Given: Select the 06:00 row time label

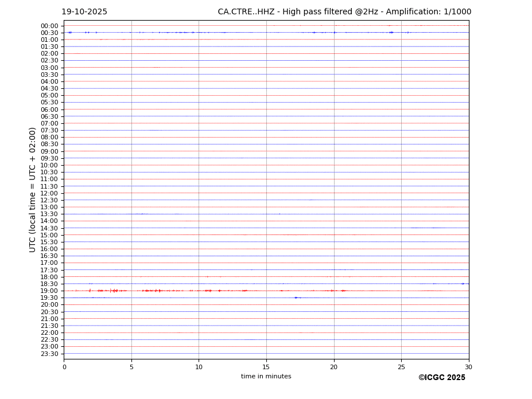Looking at the screenshot, I should coord(49,109).
